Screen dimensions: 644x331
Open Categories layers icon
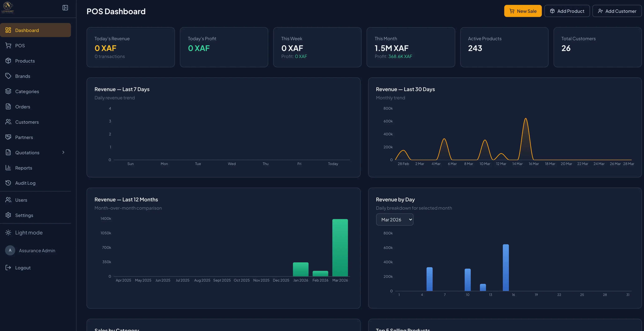click(8, 91)
